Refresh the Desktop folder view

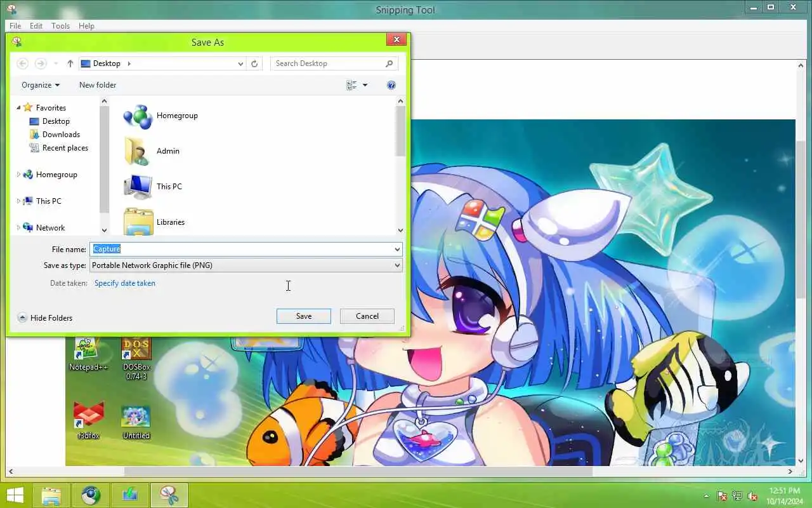(x=254, y=63)
